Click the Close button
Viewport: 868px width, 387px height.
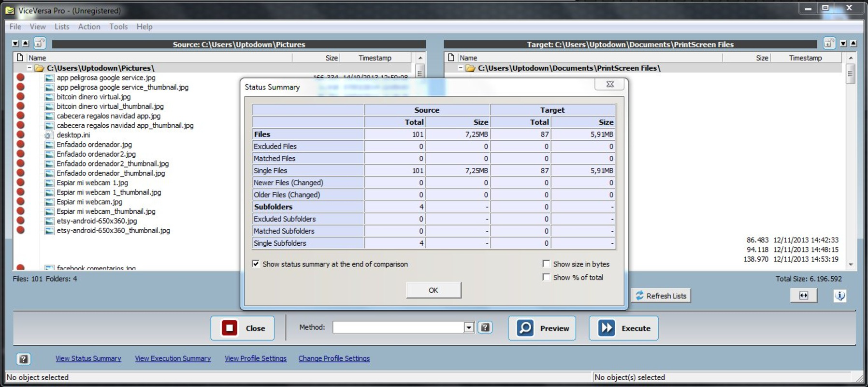[x=243, y=328]
